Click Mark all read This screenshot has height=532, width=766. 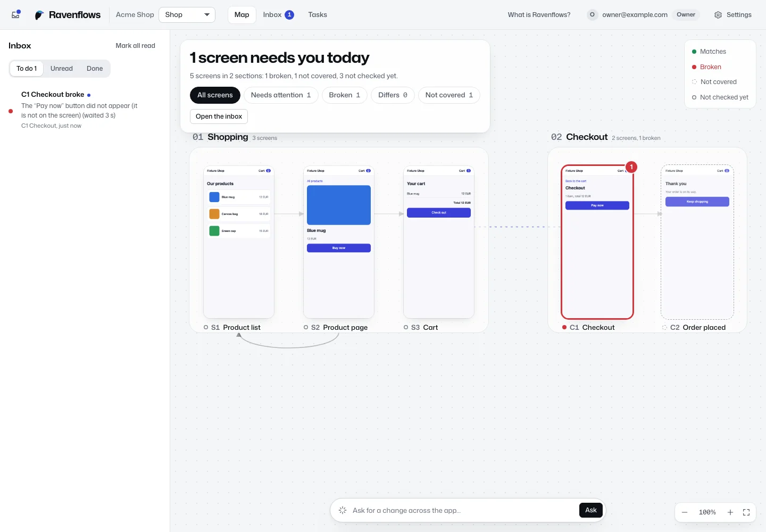pos(136,46)
